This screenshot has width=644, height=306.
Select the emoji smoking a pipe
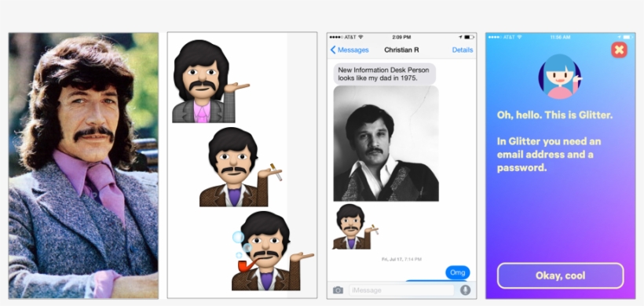(273, 251)
